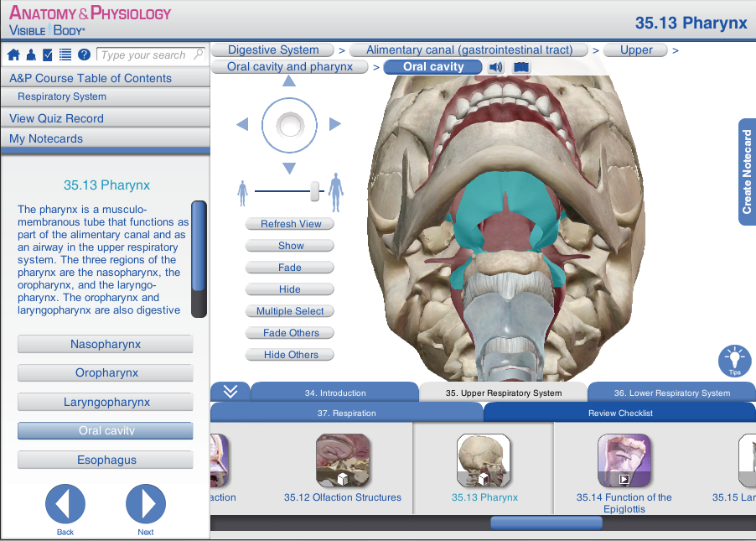Click the Tips lightbulb icon
Screen dimensions: 756x541
click(734, 360)
